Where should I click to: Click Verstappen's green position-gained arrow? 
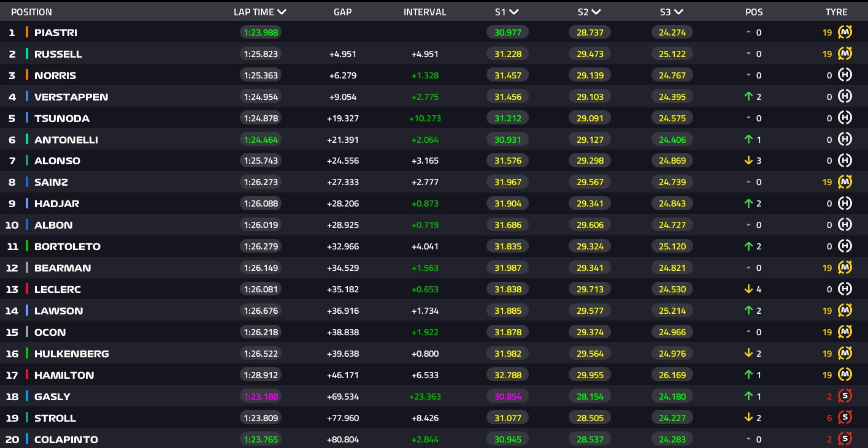click(x=748, y=97)
